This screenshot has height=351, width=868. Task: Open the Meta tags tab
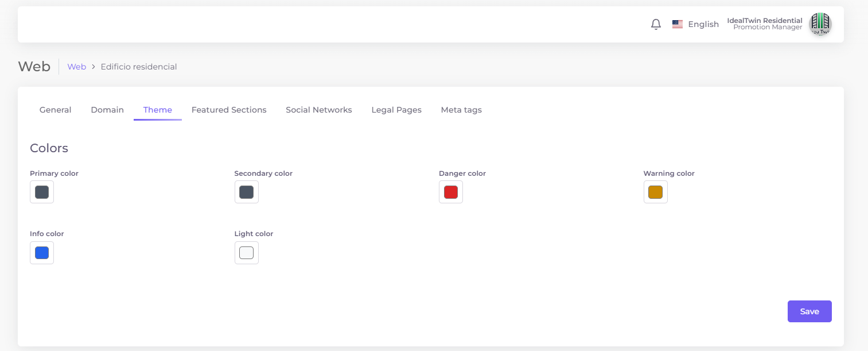pyautogui.click(x=461, y=110)
